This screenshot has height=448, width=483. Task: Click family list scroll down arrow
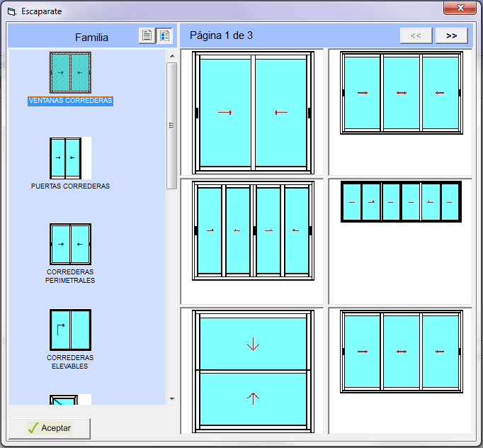point(171,399)
